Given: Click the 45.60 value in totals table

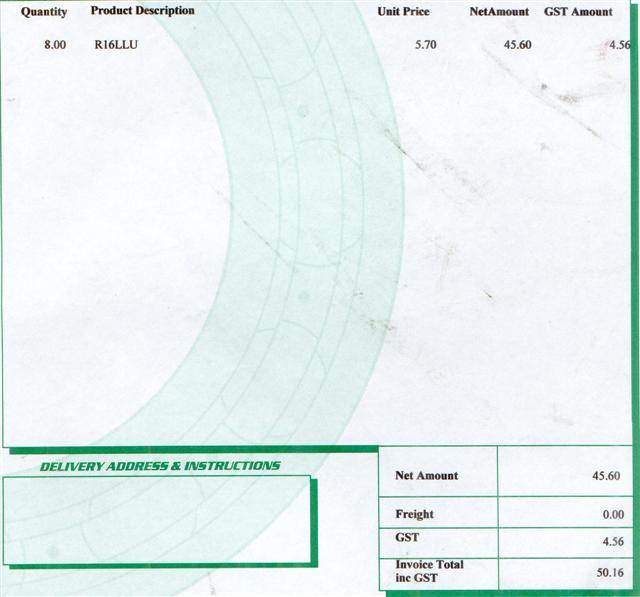Looking at the screenshot, I should (606, 476).
